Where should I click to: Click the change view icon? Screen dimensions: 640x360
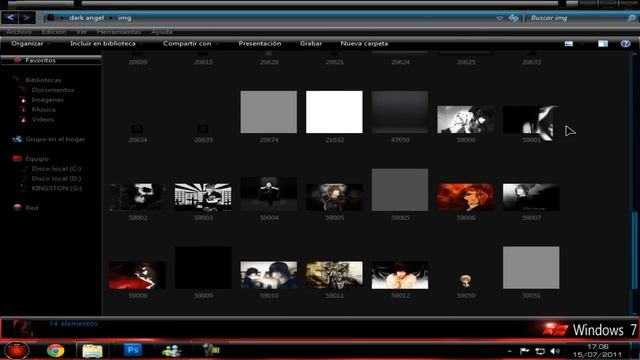569,43
